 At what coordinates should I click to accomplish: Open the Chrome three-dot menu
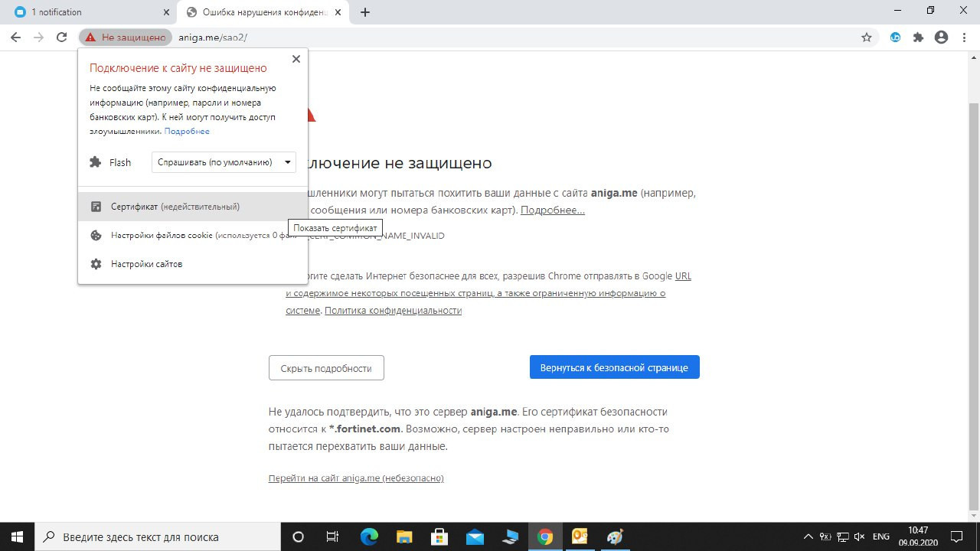(x=964, y=37)
